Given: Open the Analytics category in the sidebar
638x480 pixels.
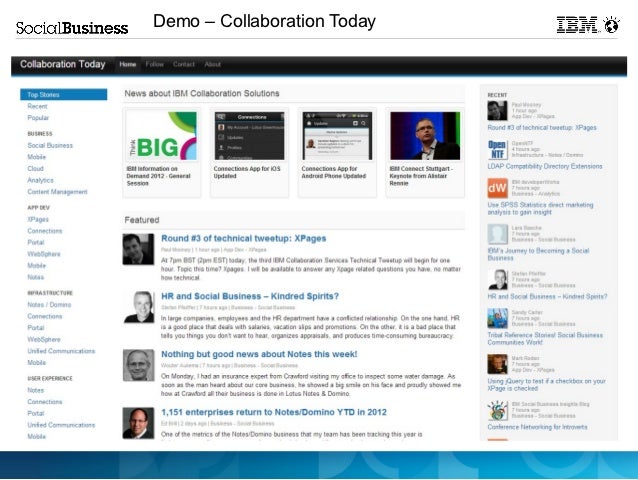Looking at the screenshot, I should (40, 180).
